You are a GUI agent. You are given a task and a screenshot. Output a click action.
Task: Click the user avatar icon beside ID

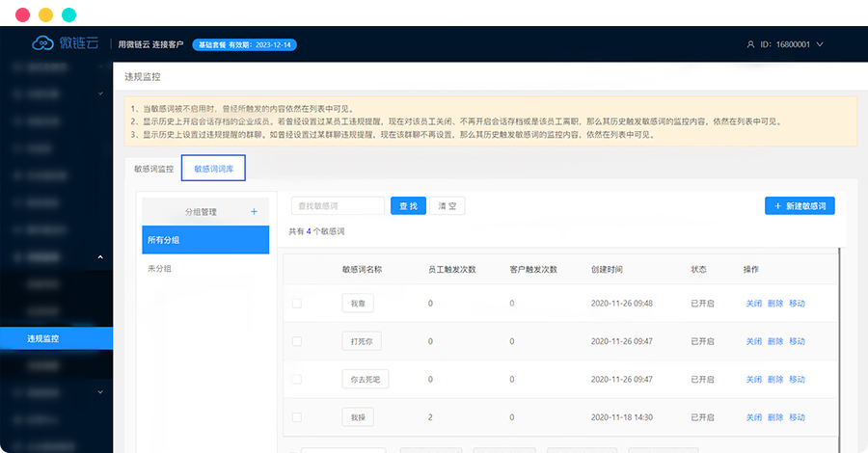(751, 44)
